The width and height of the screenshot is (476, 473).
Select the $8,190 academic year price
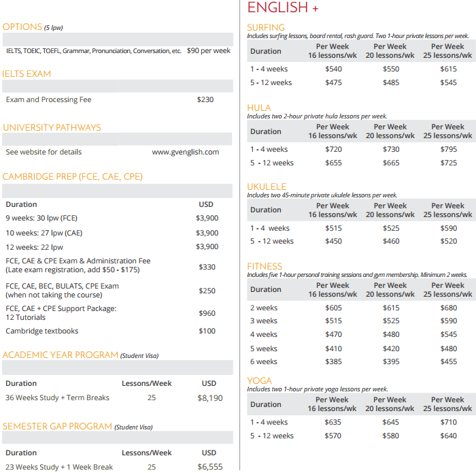click(x=209, y=398)
